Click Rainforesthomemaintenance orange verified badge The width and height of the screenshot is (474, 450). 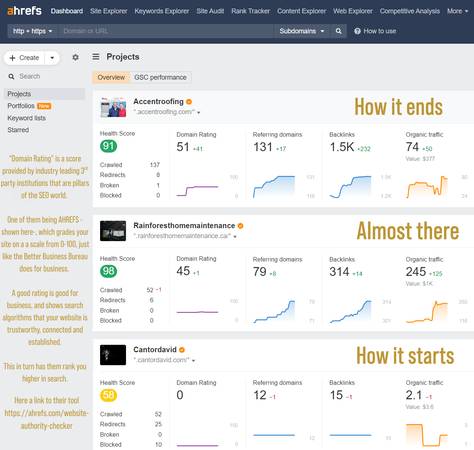point(241,226)
